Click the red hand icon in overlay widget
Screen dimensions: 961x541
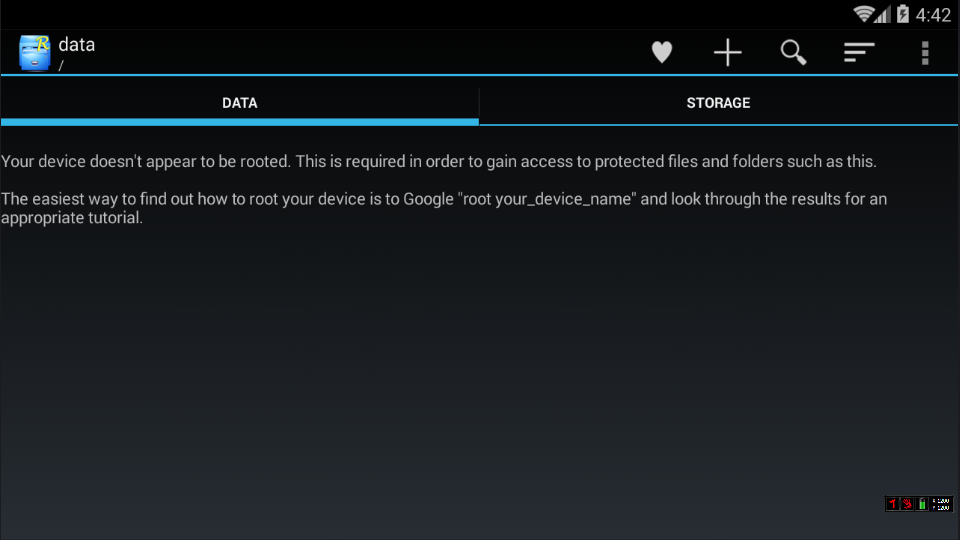(907, 504)
